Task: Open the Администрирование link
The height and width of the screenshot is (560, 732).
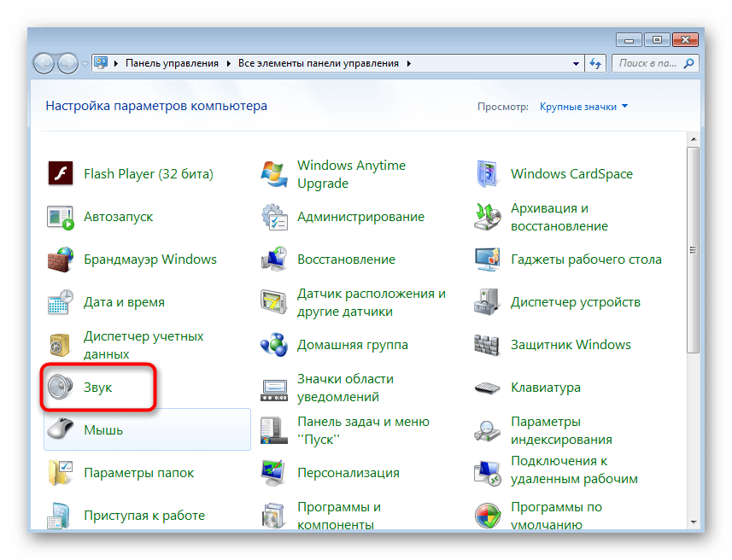Action: (360, 217)
